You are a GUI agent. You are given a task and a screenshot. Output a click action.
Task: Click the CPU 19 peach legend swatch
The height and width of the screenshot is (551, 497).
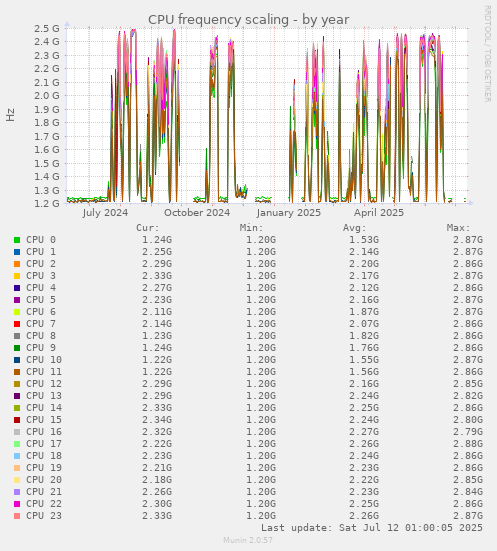[17, 468]
